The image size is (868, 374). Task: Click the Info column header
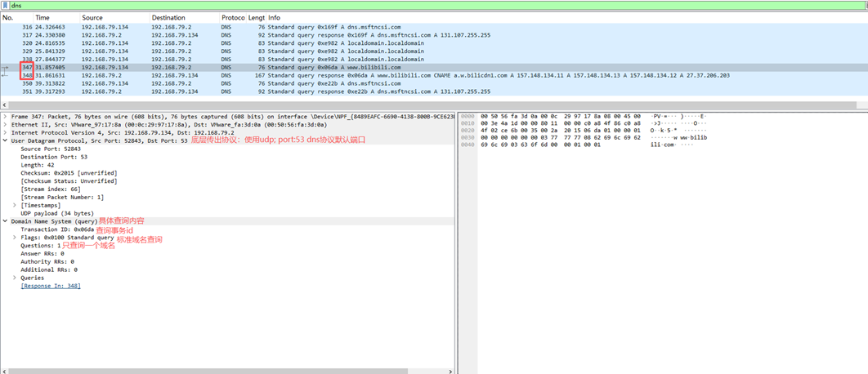[275, 17]
